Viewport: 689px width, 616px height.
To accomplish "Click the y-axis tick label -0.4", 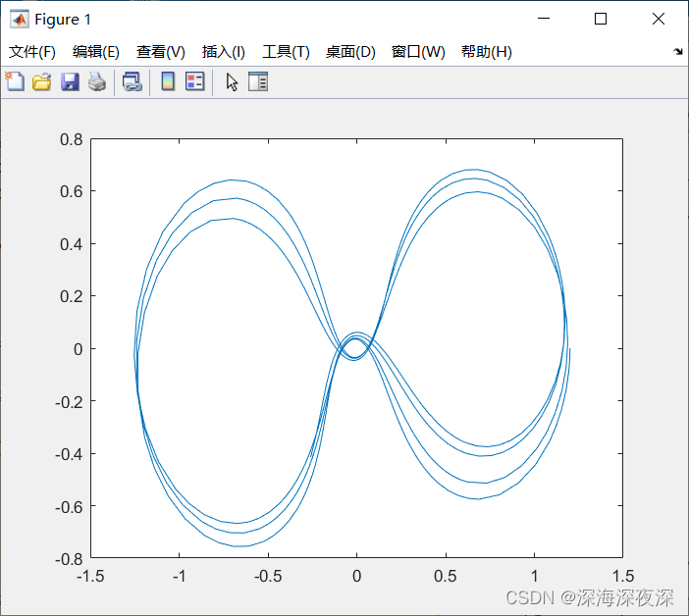I will click(x=69, y=454).
